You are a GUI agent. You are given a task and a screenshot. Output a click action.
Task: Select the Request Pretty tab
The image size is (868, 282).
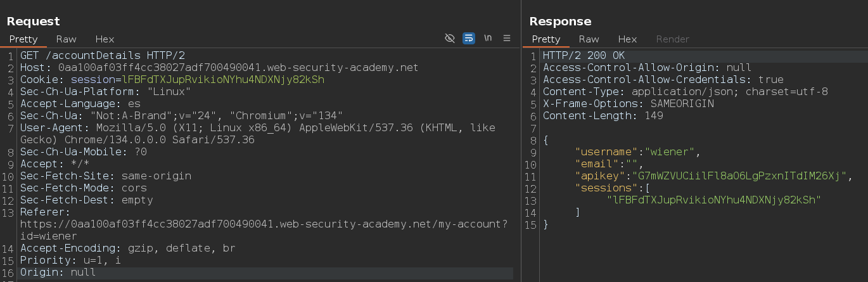click(23, 39)
